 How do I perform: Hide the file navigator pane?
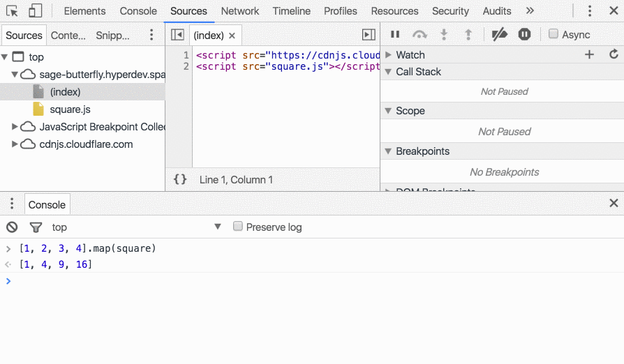(177, 35)
